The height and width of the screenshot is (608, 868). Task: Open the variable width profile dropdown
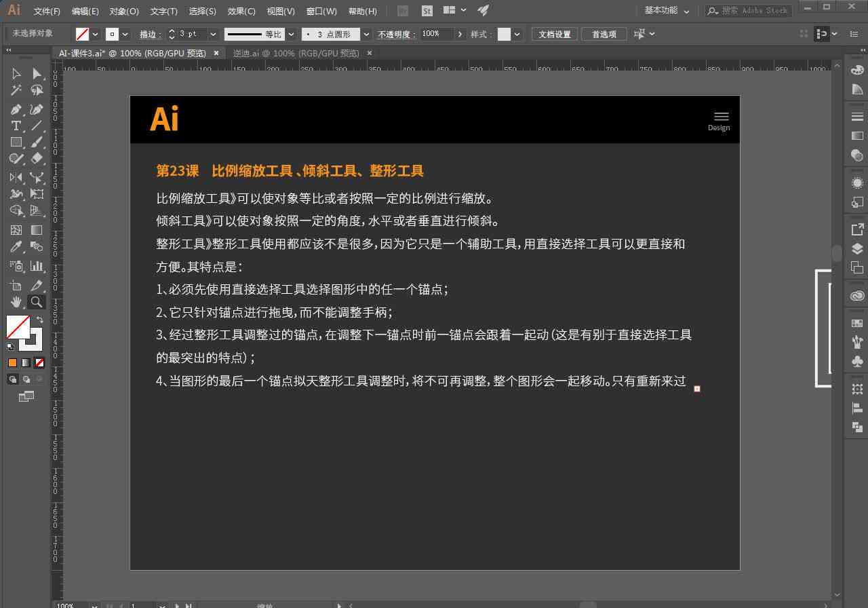point(291,34)
